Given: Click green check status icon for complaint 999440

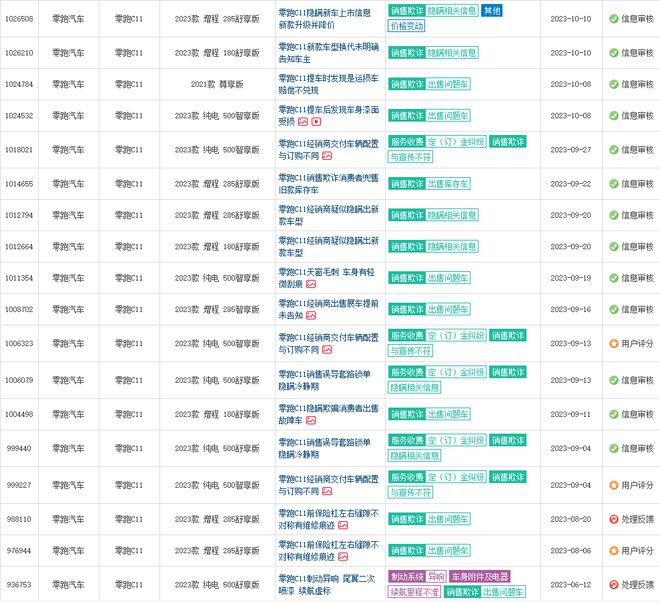Looking at the screenshot, I should pos(614,448).
